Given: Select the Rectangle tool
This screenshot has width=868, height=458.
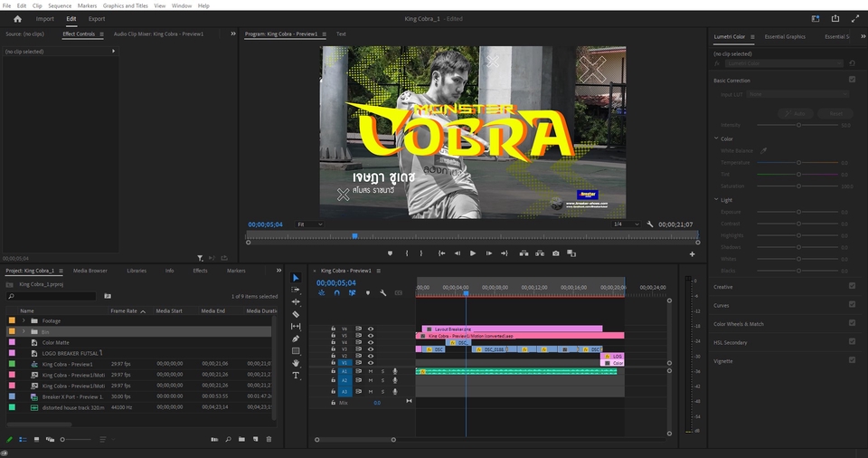Looking at the screenshot, I should point(297,351).
